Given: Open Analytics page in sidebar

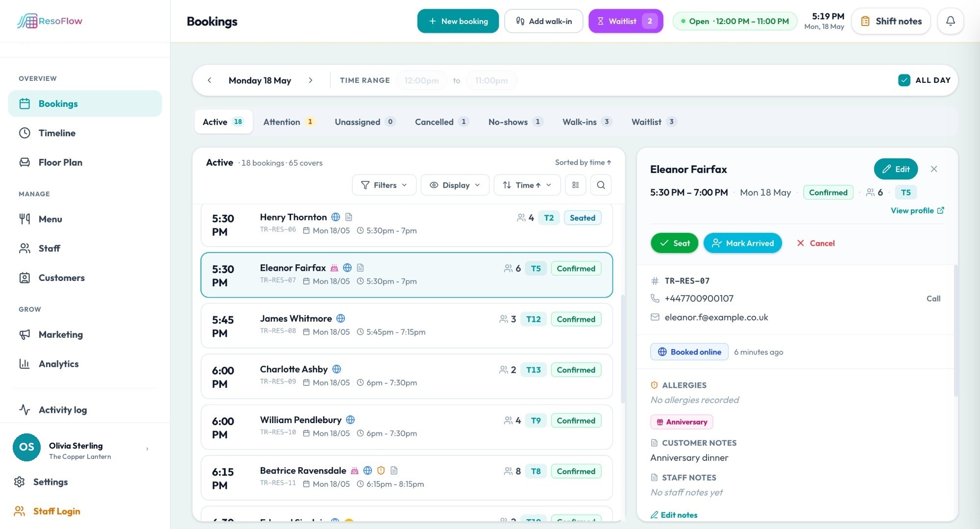Looking at the screenshot, I should click(85, 364).
